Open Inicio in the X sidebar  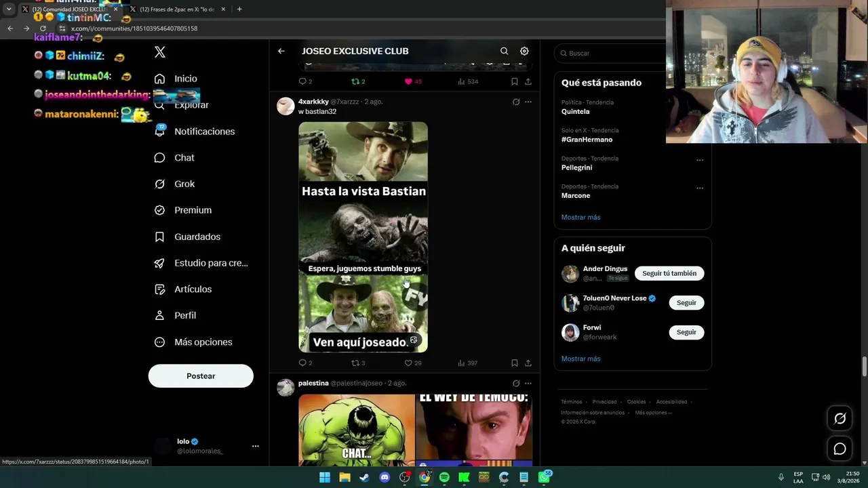point(176,79)
